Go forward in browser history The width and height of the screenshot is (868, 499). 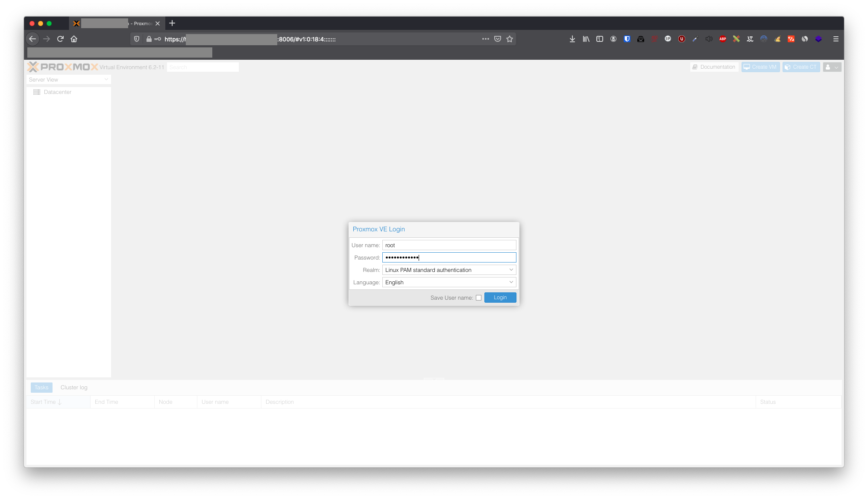[x=47, y=39]
